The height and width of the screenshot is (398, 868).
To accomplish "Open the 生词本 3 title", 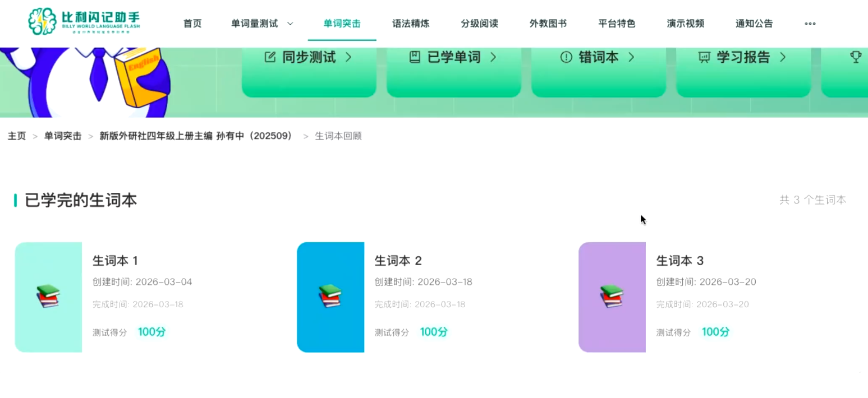I will pyautogui.click(x=680, y=261).
